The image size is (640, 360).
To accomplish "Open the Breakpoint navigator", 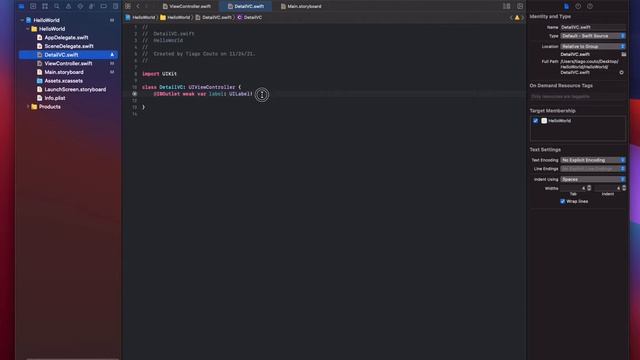I will 104,7.
